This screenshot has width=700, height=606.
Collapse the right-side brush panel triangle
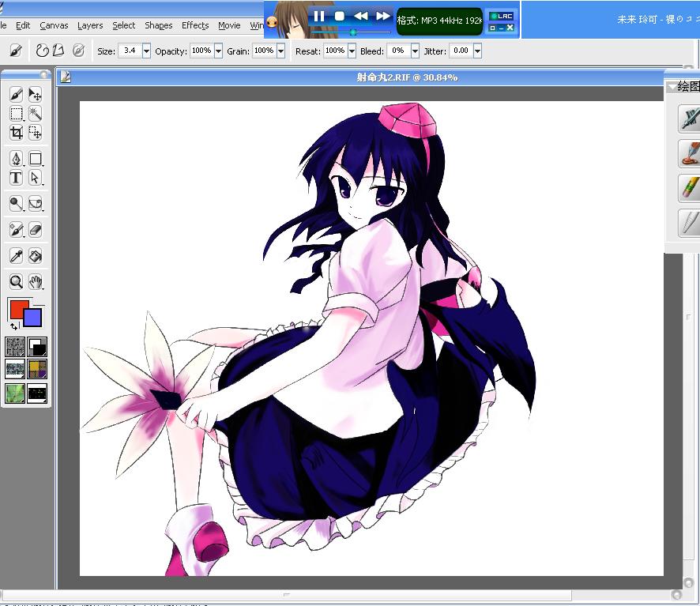click(671, 87)
